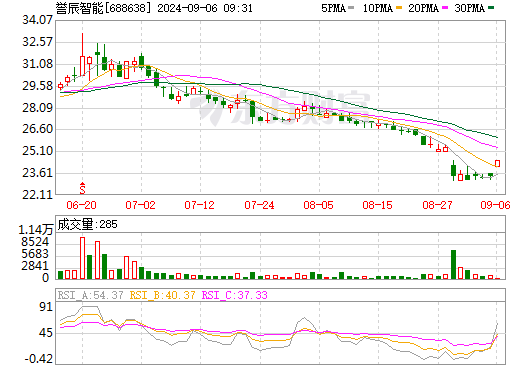Click the RSI_C:37.33 indicator label
The height and width of the screenshot is (365, 520).
[235, 295]
